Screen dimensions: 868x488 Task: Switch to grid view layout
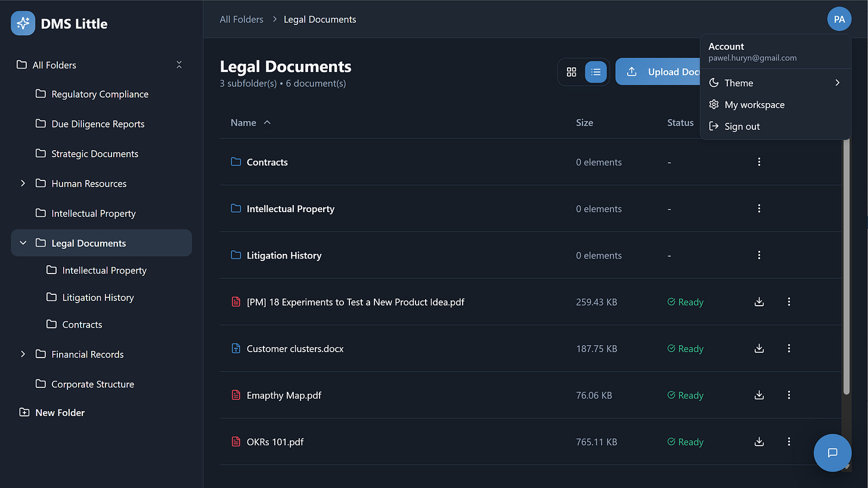click(571, 72)
